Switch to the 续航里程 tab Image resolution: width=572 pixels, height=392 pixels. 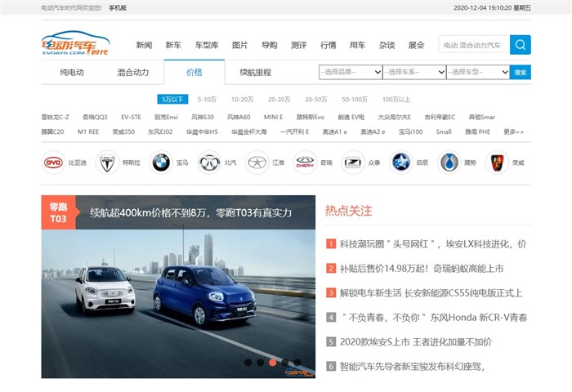tap(255, 72)
